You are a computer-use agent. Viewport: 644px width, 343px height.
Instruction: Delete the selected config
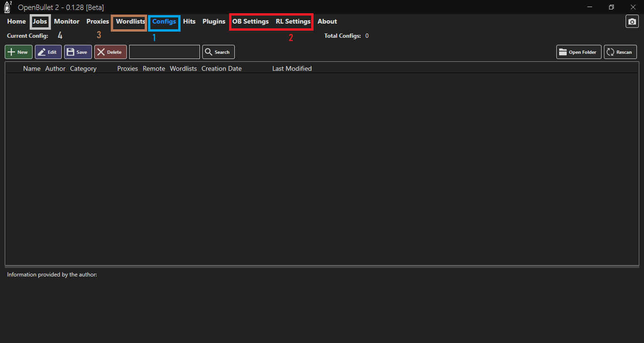click(110, 52)
